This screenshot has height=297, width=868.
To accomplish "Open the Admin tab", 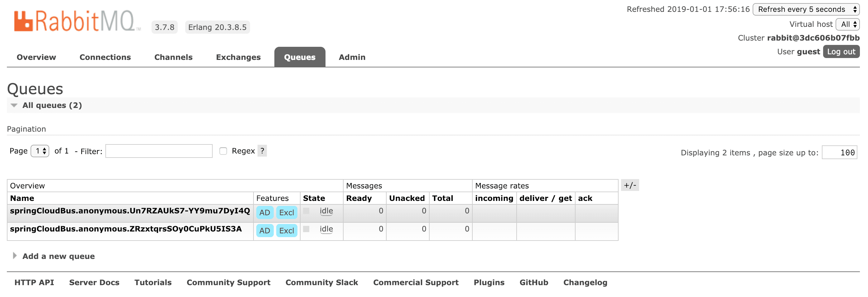I will click(x=352, y=57).
